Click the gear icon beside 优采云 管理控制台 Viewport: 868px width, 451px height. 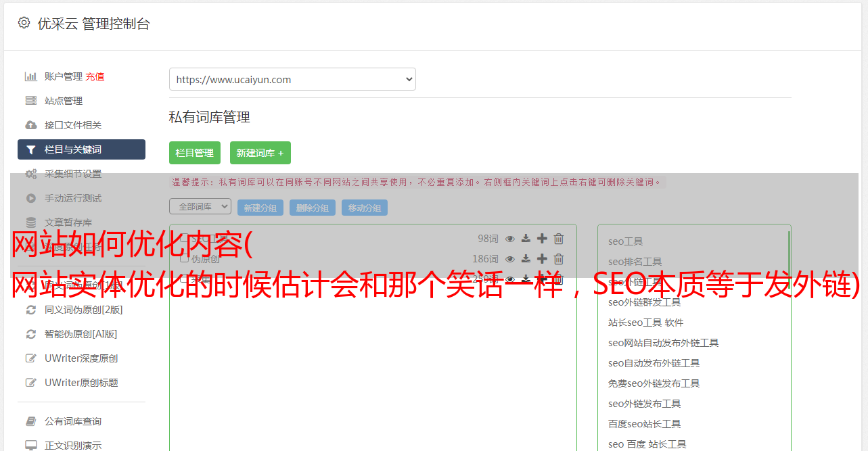point(24,22)
